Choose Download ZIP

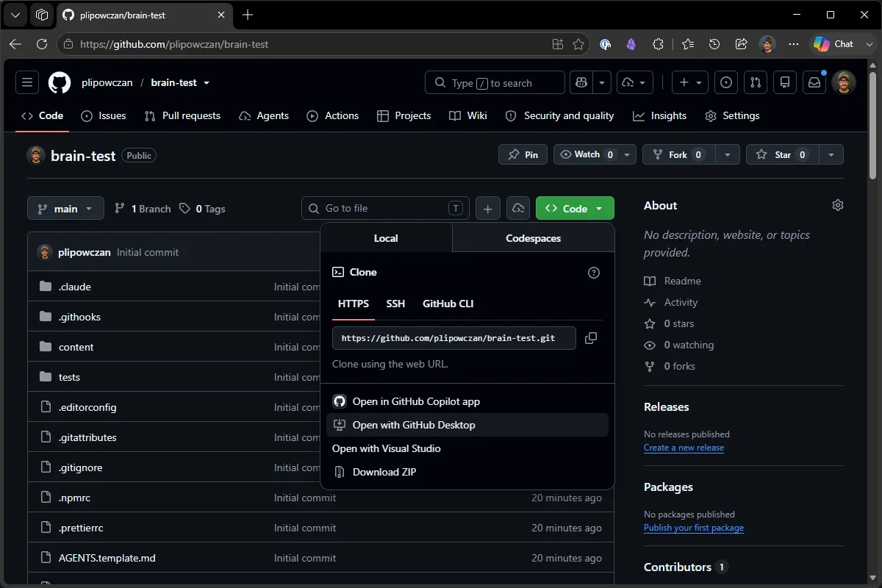467,472
